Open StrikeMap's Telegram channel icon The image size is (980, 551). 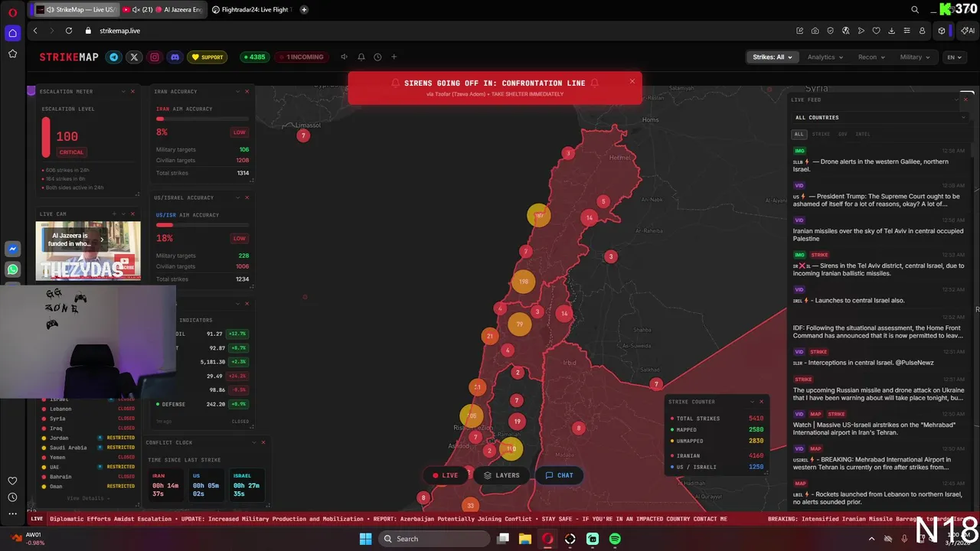click(x=114, y=57)
